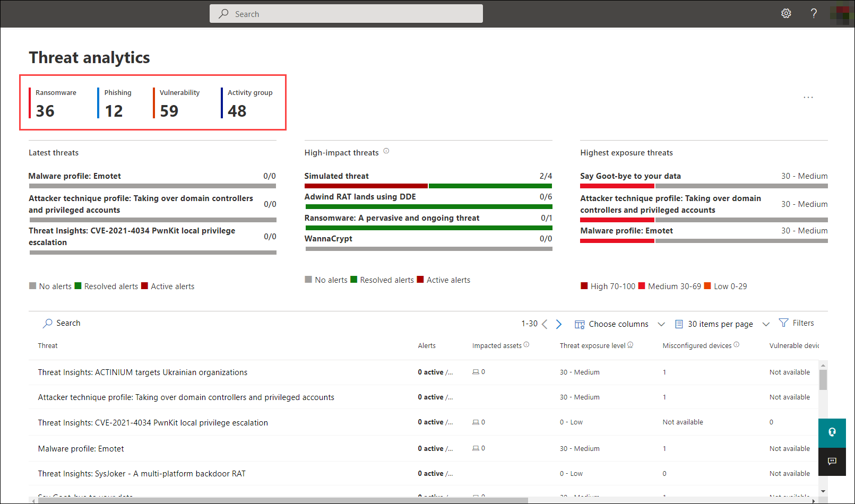855x504 pixels.
Task: Click '0 active' alerts in SysJoker row
Action: click(x=430, y=474)
